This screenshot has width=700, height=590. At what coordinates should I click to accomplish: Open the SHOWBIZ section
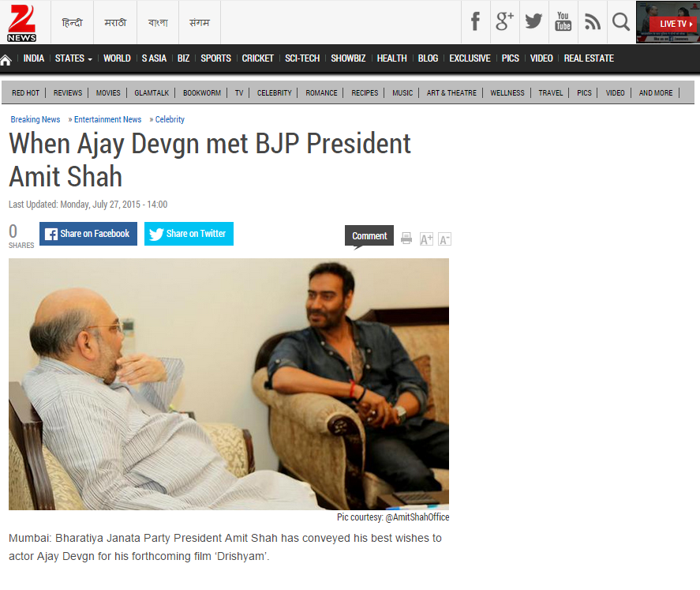[x=348, y=58]
